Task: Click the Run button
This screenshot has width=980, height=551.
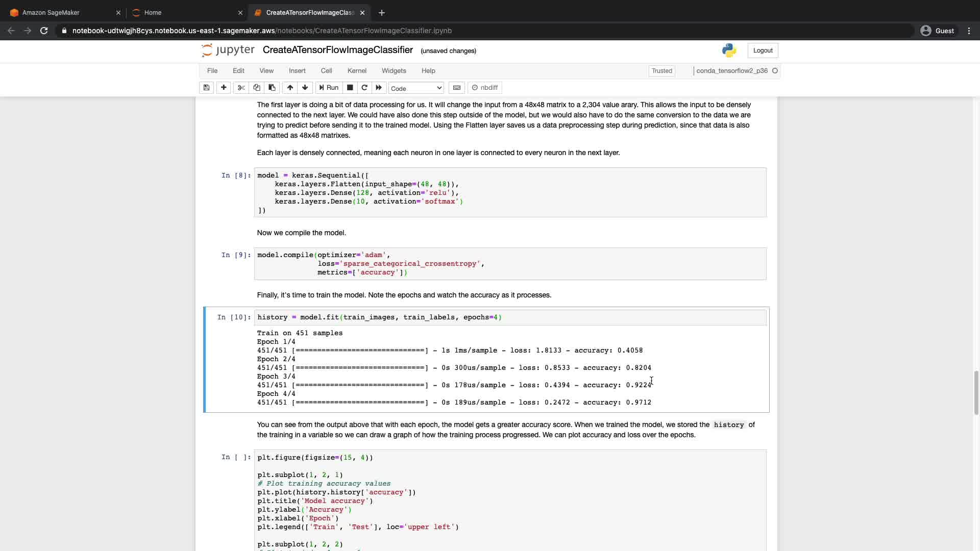Action: (x=329, y=88)
